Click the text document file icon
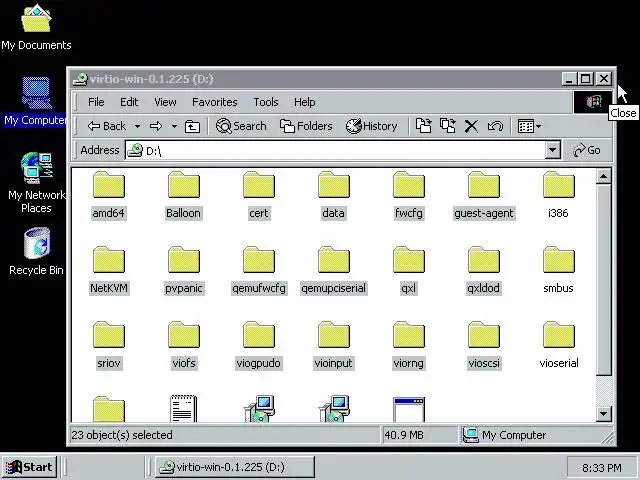 point(184,409)
